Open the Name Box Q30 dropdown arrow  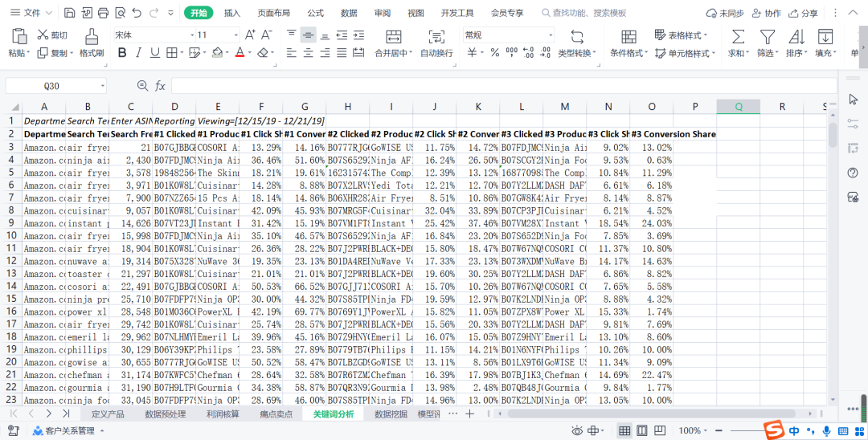[102, 86]
